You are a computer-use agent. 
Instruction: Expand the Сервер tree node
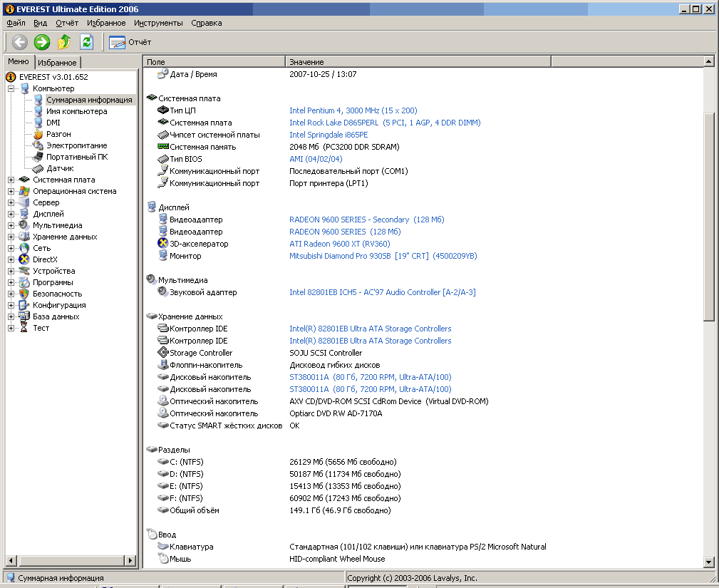click(x=11, y=202)
